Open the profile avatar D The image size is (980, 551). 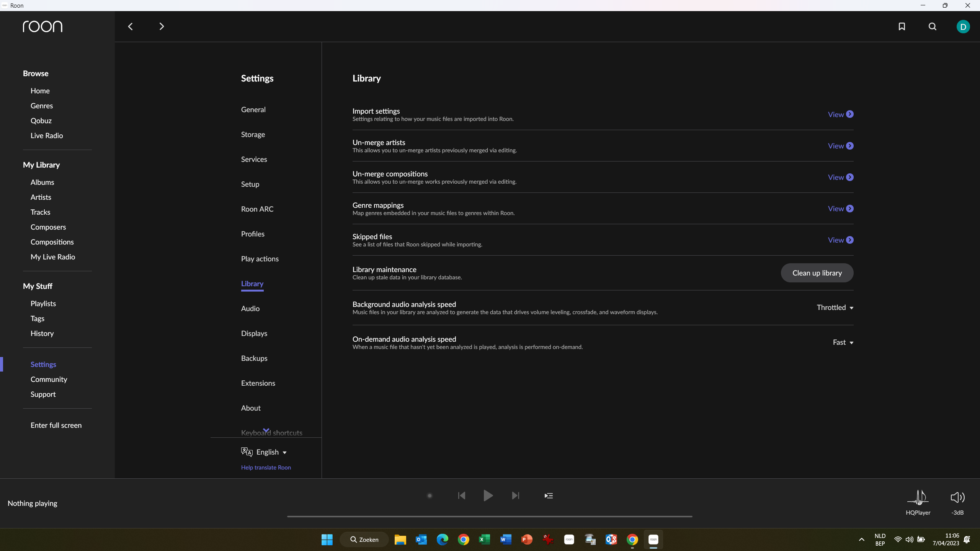(x=963, y=26)
